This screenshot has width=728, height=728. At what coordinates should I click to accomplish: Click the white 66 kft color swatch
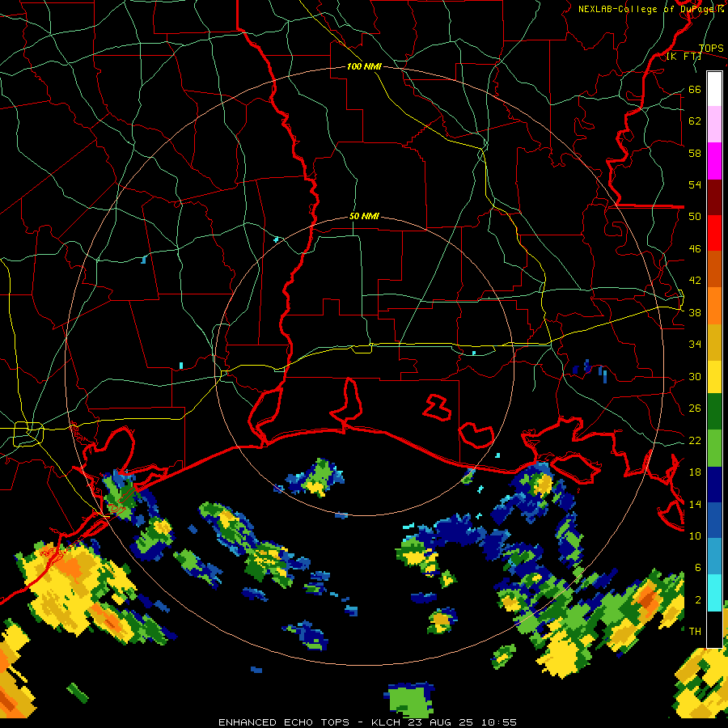[714, 89]
